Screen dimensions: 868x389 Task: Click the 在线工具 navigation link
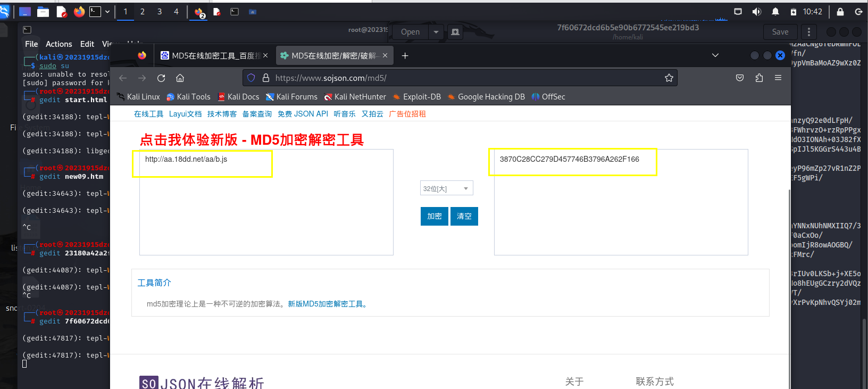point(149,114)
